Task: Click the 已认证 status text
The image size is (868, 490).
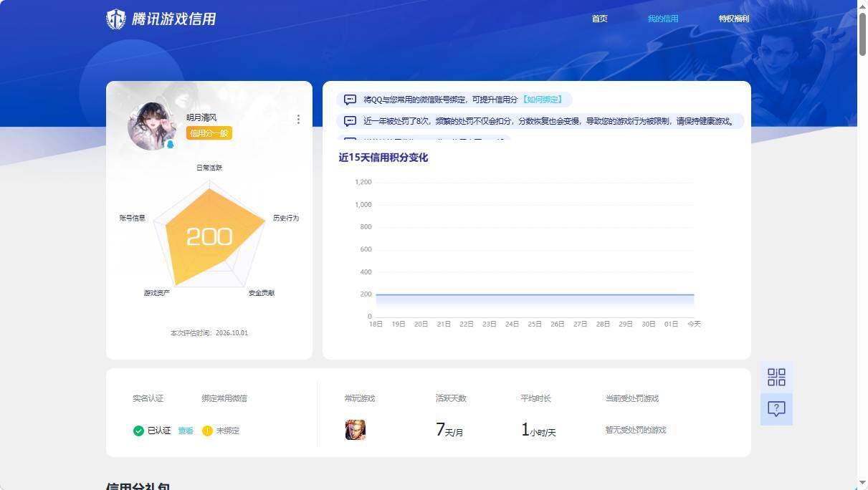Action: (x=159, y=431)
